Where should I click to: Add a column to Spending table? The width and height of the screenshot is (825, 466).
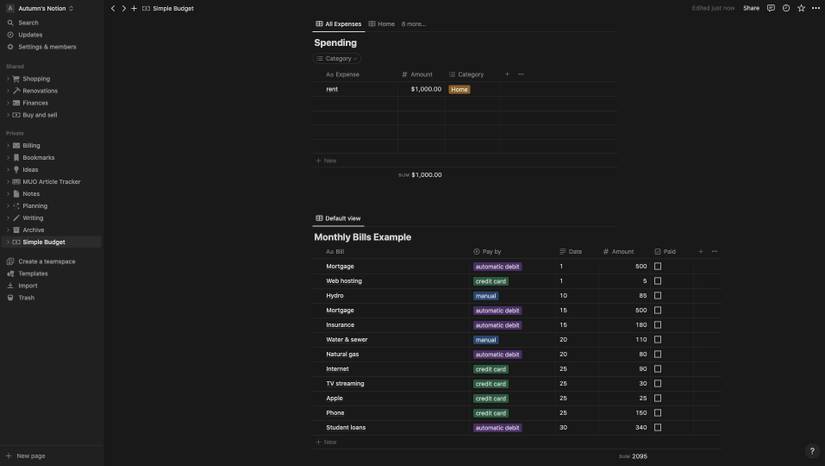(x=507, y=74)
